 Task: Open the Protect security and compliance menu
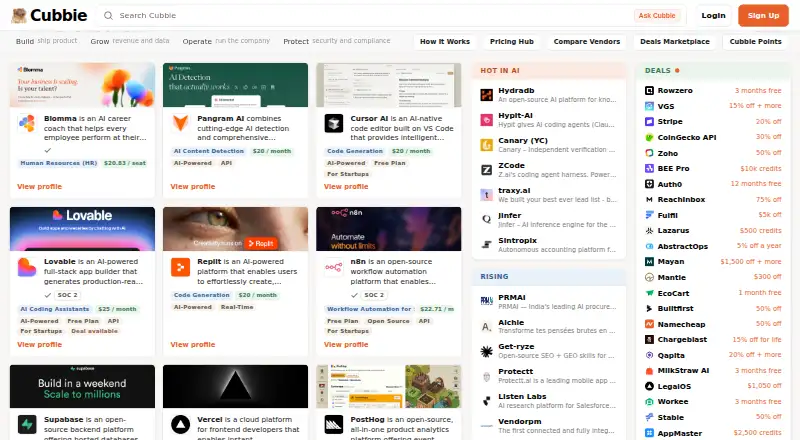[x=337, y=41]
